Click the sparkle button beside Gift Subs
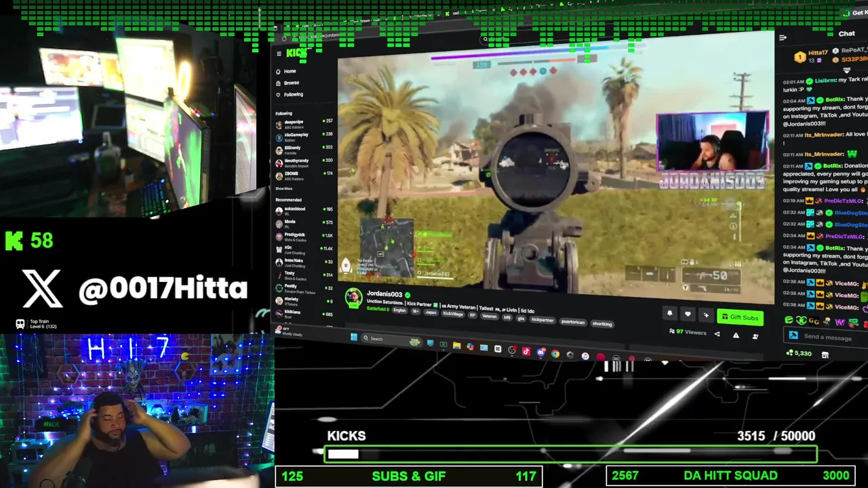The width and height of the screenshot is (868, 488). [706, 315]
